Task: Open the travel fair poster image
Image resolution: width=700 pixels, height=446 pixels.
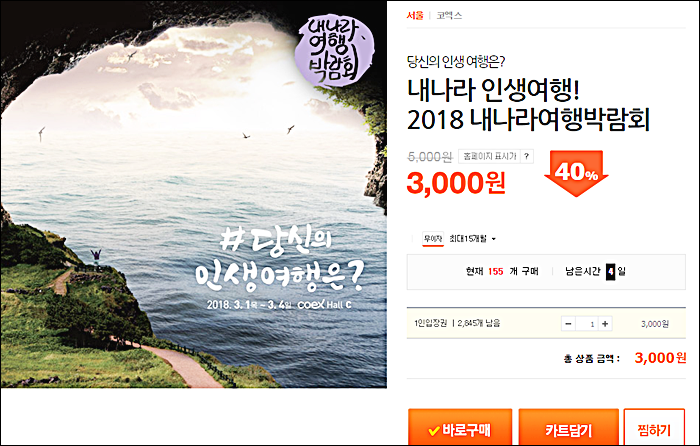Action: (x=193, y=194)
